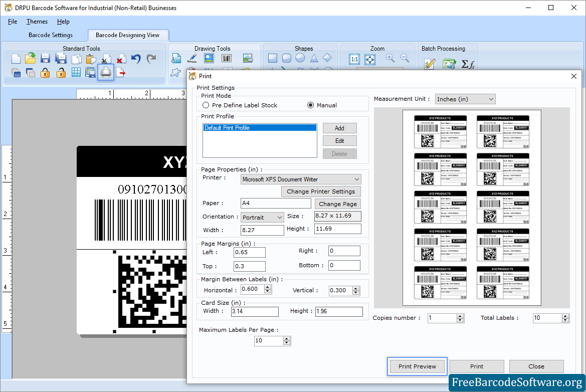Open the File menu
This screenshot has width=586, height=392.
pos(13,22)
